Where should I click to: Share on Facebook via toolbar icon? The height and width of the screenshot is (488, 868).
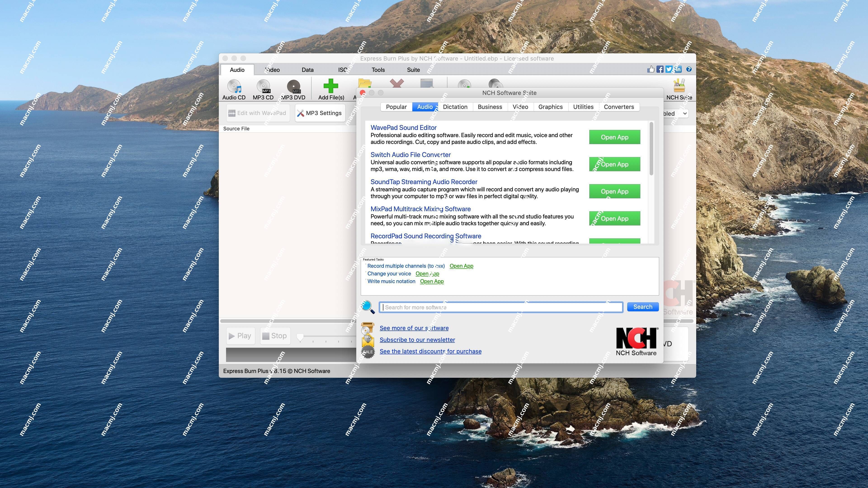tap(660, 69)
